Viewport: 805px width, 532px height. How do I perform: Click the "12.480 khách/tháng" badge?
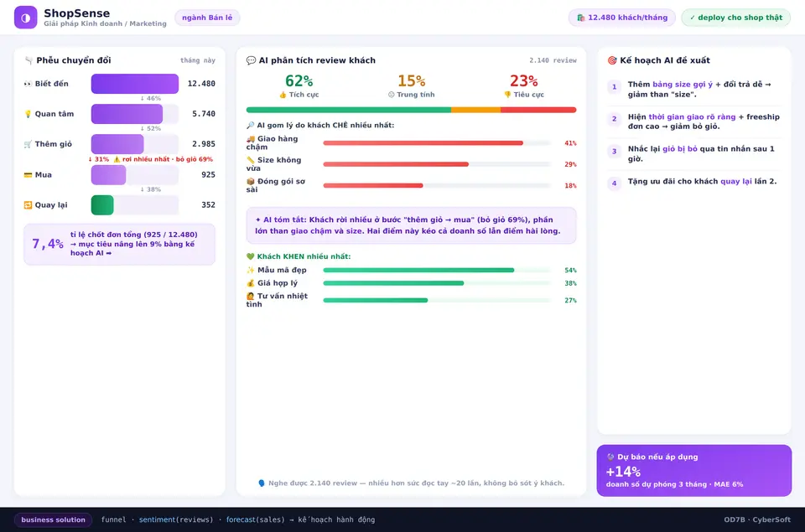click(x=621, y=18)
